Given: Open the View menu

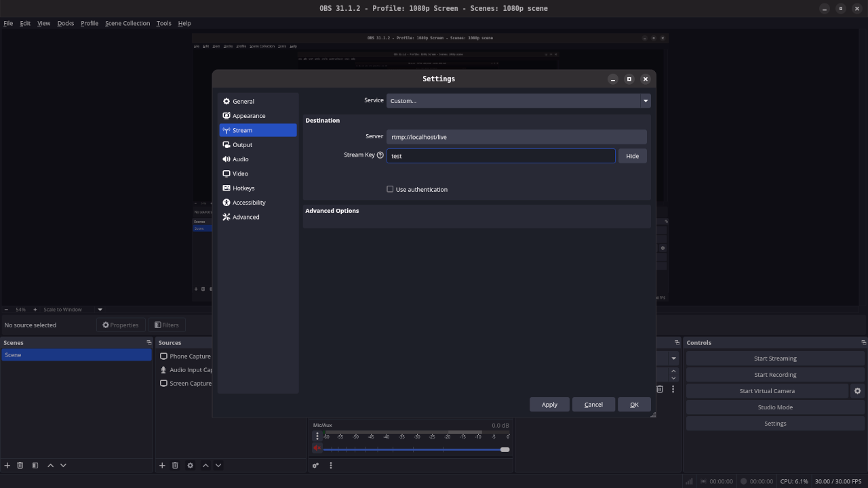Looking at the screenshot, I should click(43, 23).
